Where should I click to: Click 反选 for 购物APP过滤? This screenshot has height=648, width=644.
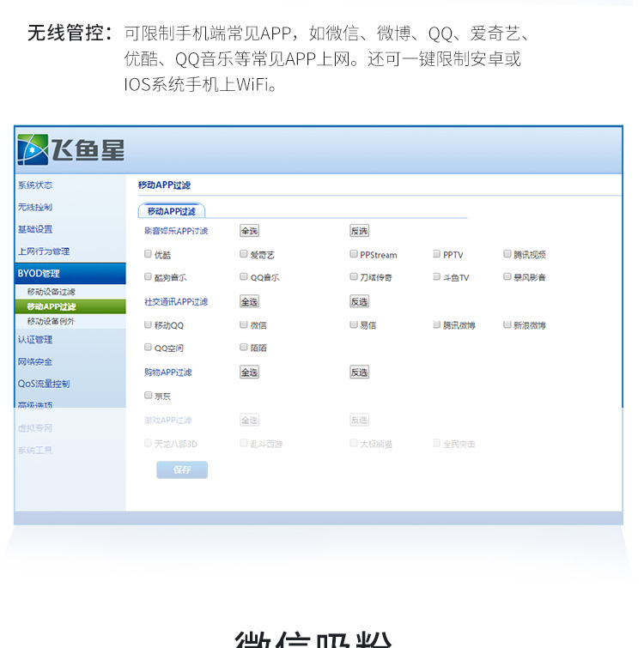(x=359, y=372)
